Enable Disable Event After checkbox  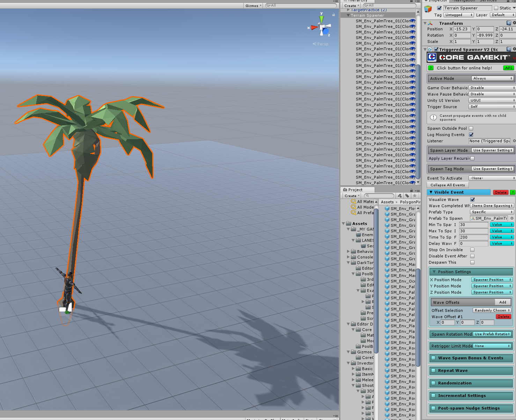coord(472,256)
